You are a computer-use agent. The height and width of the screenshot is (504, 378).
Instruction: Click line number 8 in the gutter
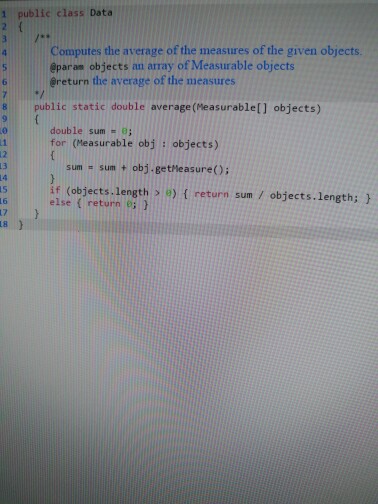tap(4, 107)
